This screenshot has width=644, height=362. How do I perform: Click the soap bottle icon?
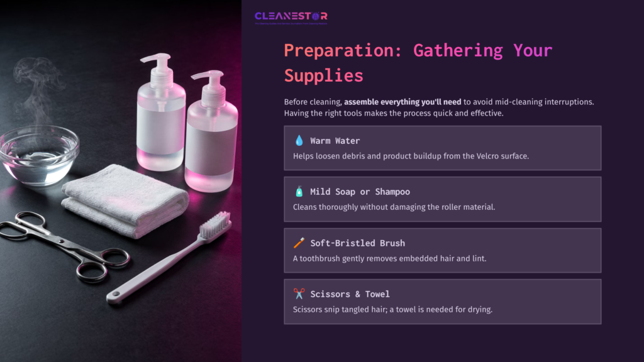[299, 192]
